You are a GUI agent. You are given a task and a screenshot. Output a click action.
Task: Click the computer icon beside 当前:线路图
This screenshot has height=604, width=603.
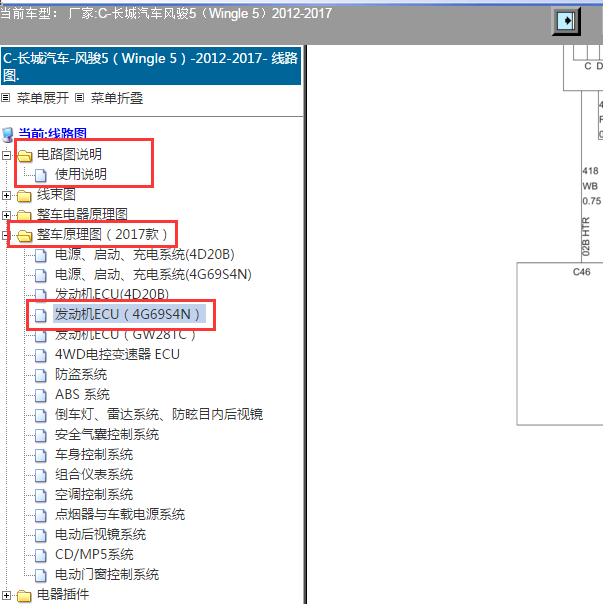coord(8,134)
